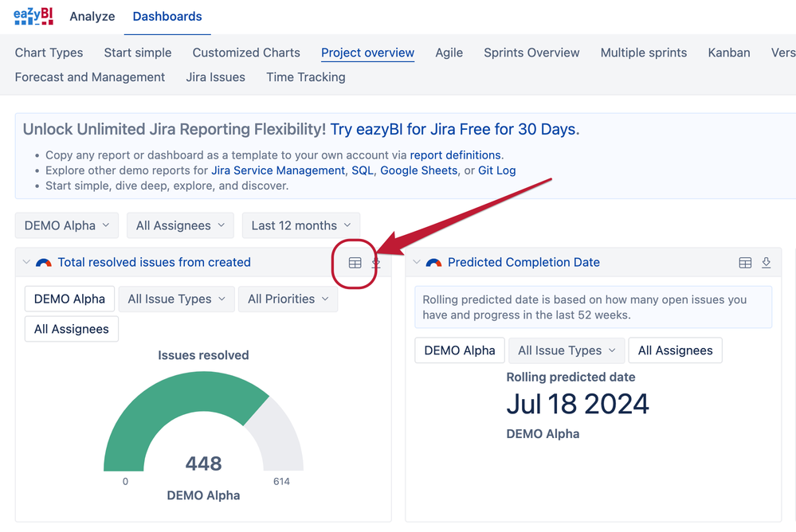Show table view for Predicted Completion Date report
Viewport: 796px width, 532px height.
pos(745,263)
